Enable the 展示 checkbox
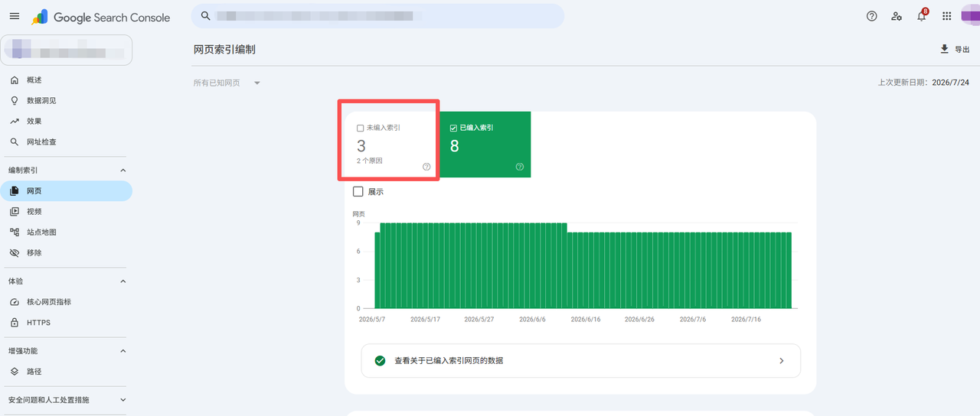The height and width of the screenshot is (416, 980). [x=358, y=191]
